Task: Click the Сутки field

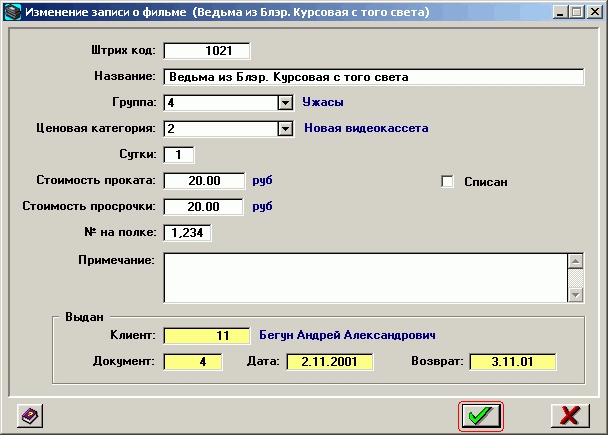Action: pos(179,155)
